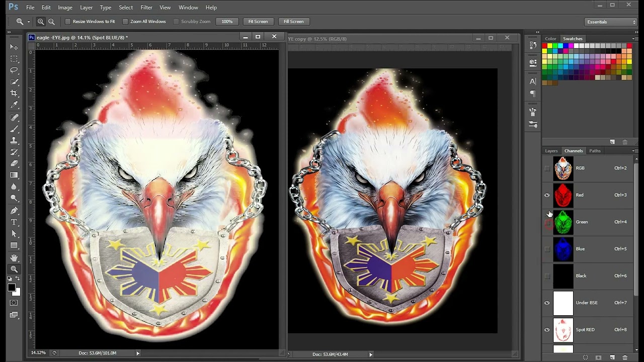
Task: Select the Path Selection tool
Action: (14, 234)
